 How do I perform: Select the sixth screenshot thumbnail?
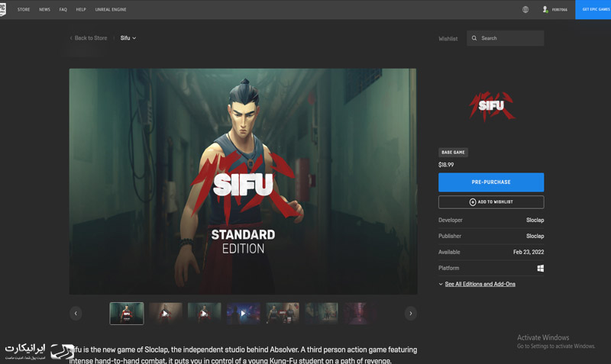tap(322, 314)
